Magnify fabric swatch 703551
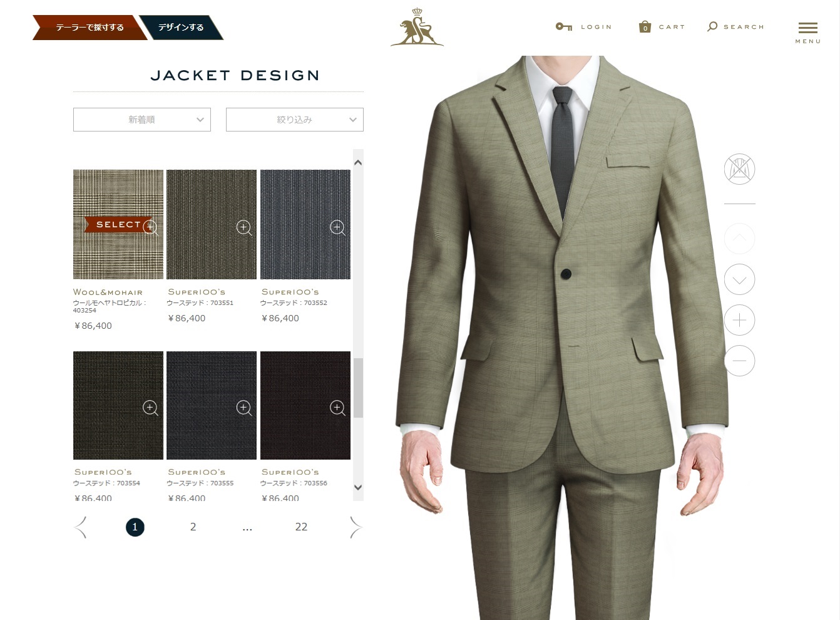Screen dimensions: 840x620 [243, 227]
